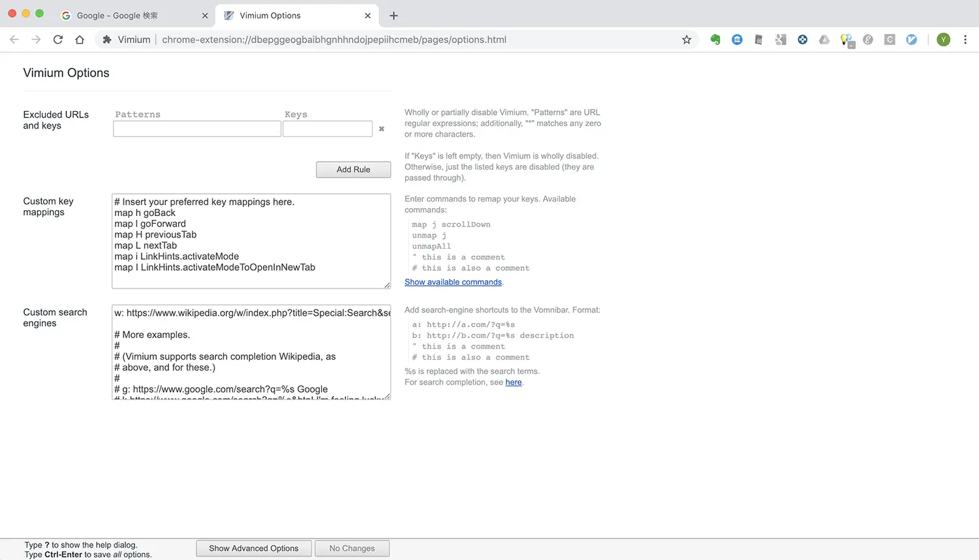Click the Add Rule button
Image resolution: width=979 pixels, height=560 pixels.
(x=353, y=170)
